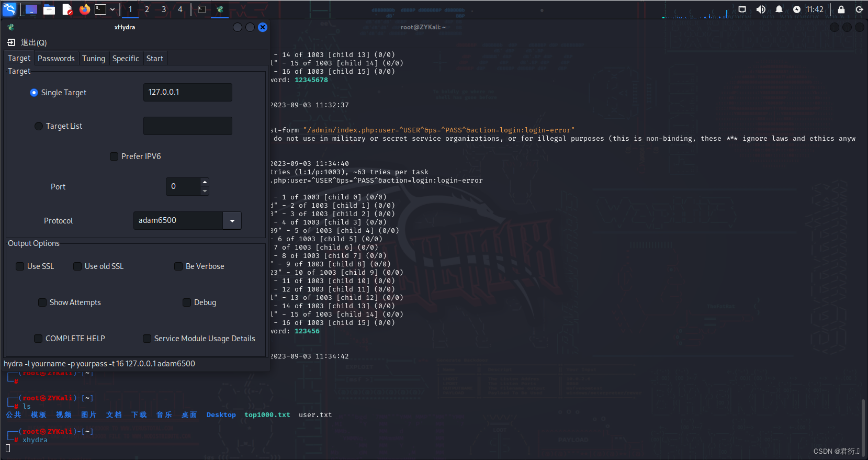The image size is (868, 460).
Task: Click the 11:42 clock
Action: coord(815,9)
